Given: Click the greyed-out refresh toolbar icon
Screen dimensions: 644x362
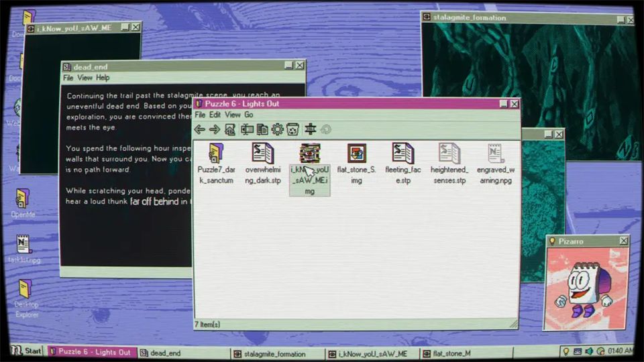Looking at the screenshot, I should [326, 129].
